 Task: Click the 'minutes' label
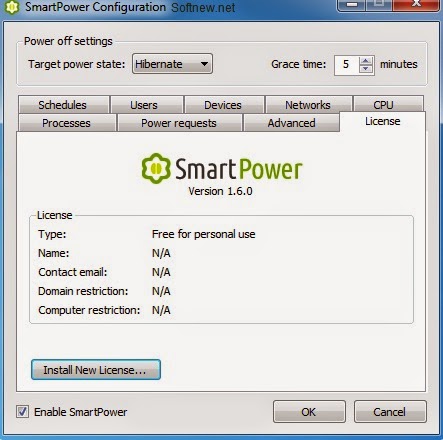(x=399, y=64)
